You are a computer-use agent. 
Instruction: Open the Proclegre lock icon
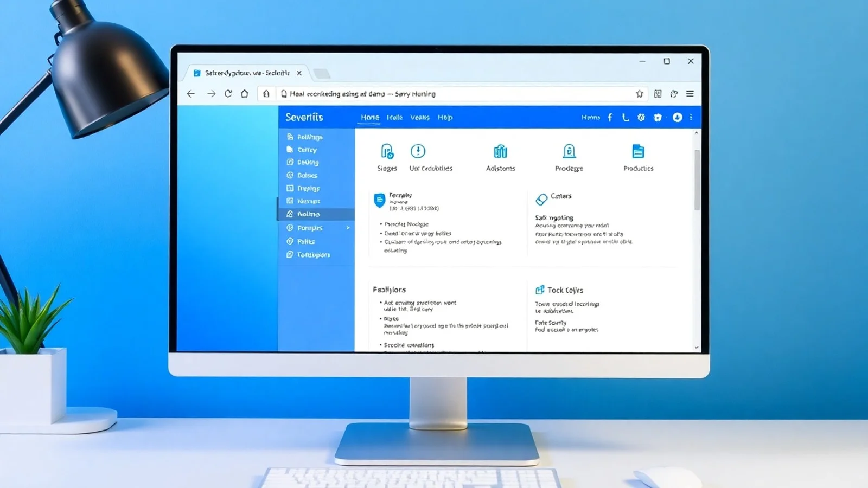pos(569,151)
